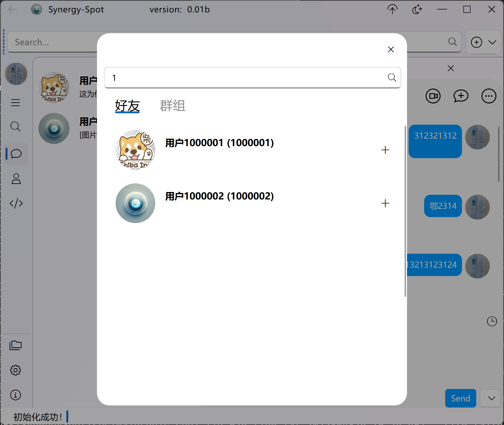504x425 pixels.
Task: Add friend 用户1000001 with the plus button
Action: pos(385,150)
